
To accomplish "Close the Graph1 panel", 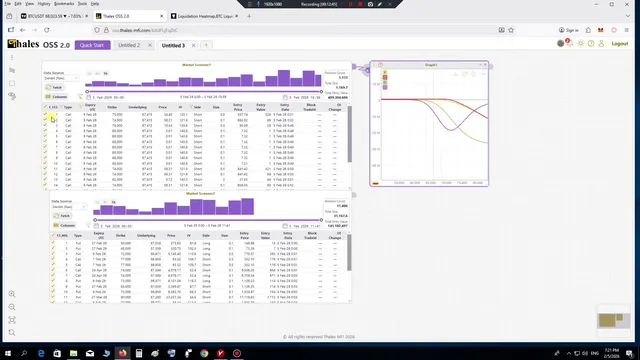I will pos(485,65).
